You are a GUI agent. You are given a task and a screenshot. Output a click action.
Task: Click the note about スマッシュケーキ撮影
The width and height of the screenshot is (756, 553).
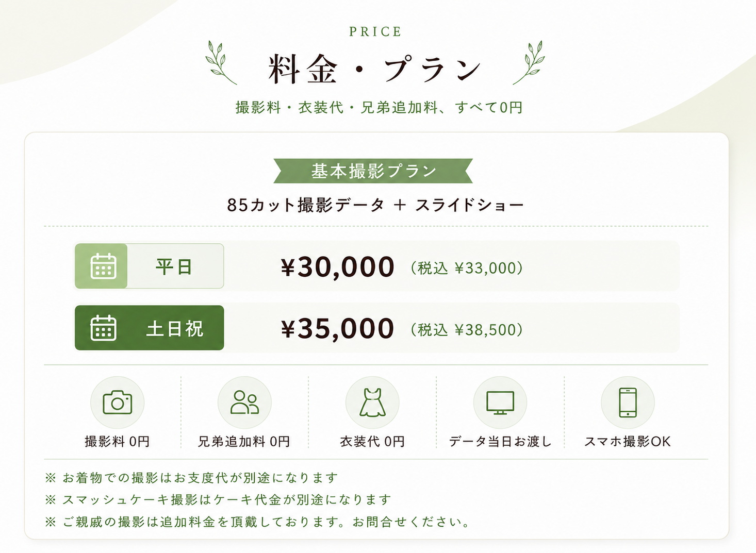pos(218,500)
